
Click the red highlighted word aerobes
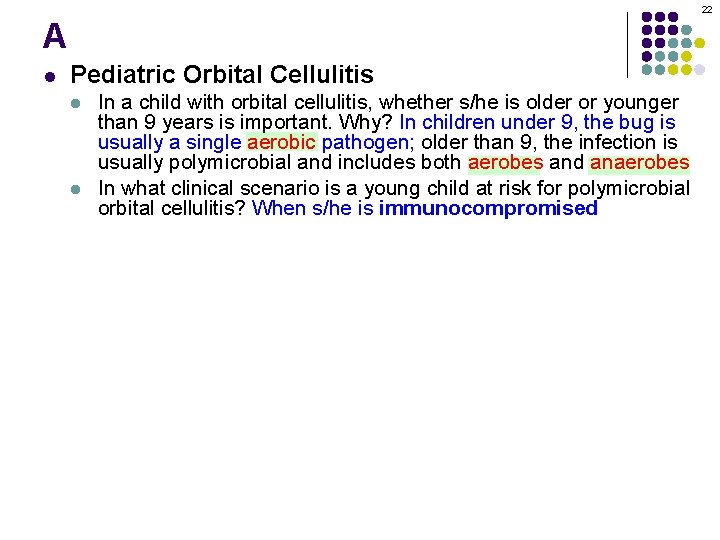point(506,163)
